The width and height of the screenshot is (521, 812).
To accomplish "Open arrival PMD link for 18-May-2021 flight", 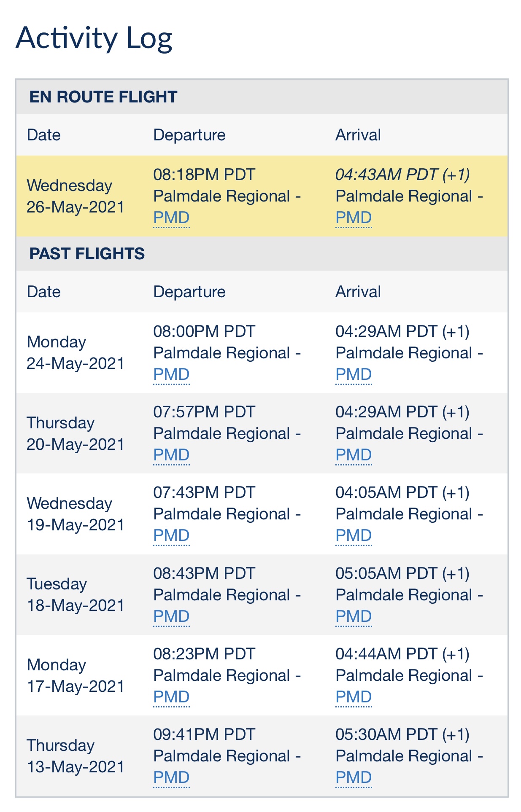I will click(x=354, y=617).
